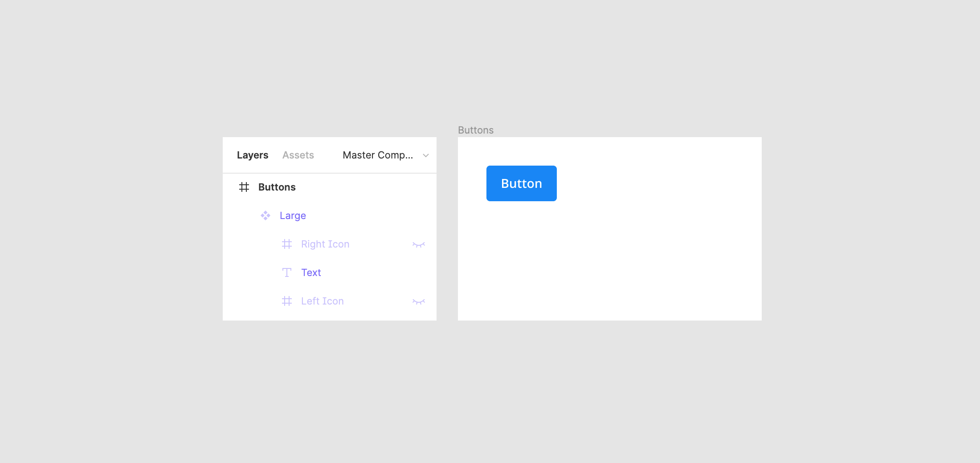The height and width of the screenshot is (463, 980).
Task: Select the Buttons frame layer name
Action: coord(277,187)
